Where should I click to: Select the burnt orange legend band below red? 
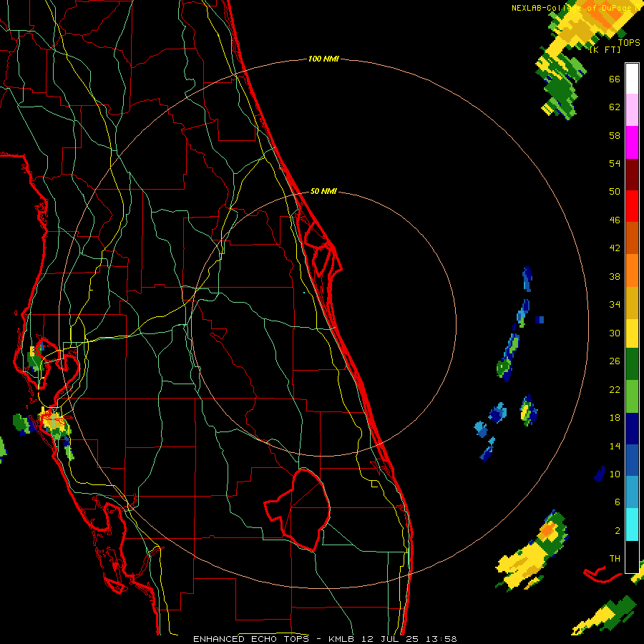pyautogui.click(x=632, y=238)
